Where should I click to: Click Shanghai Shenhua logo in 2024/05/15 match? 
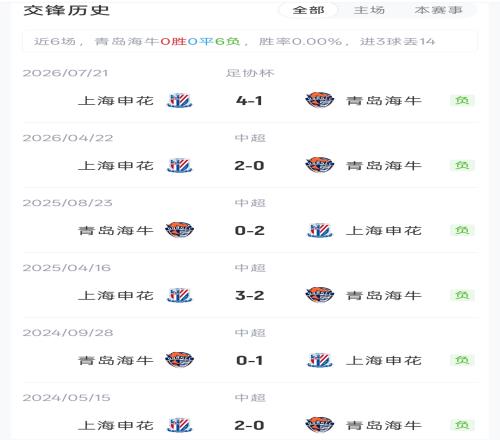(x=179, y=425)
